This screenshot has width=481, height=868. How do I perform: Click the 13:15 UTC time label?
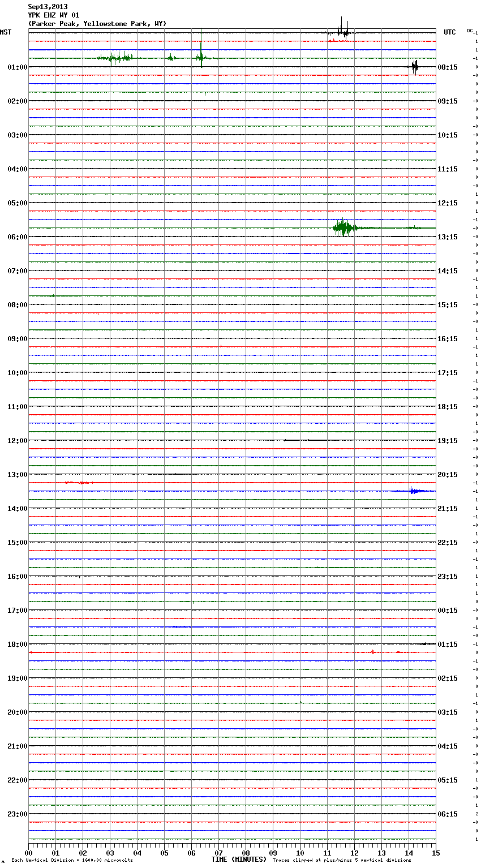(x=448, y=237)
